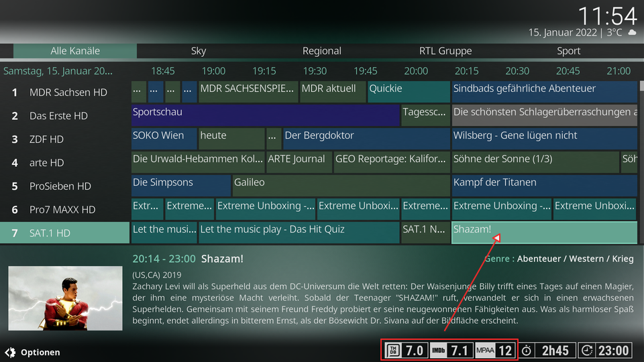The height and width of the screenshot is (362, 644).
Task: Click the MPAA rating icon
Action: point(484,351)
